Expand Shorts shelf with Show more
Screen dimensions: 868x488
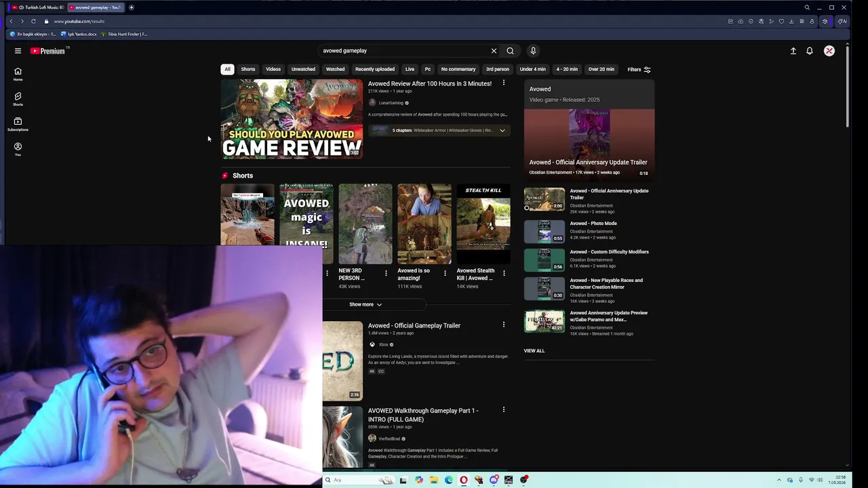tap(366, 304)
